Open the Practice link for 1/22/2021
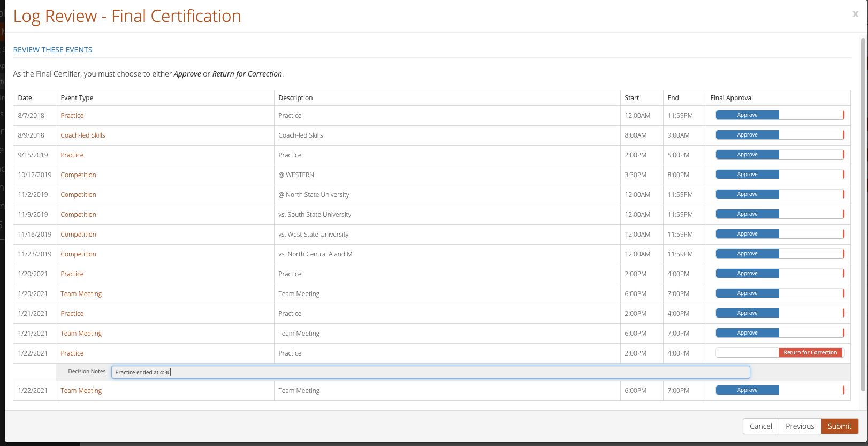 (72, 353)
